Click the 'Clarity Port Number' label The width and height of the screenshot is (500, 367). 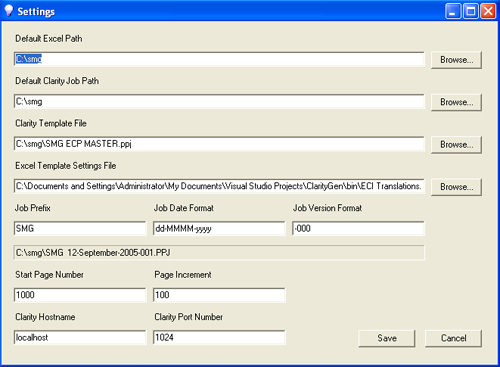click(188, 317)
